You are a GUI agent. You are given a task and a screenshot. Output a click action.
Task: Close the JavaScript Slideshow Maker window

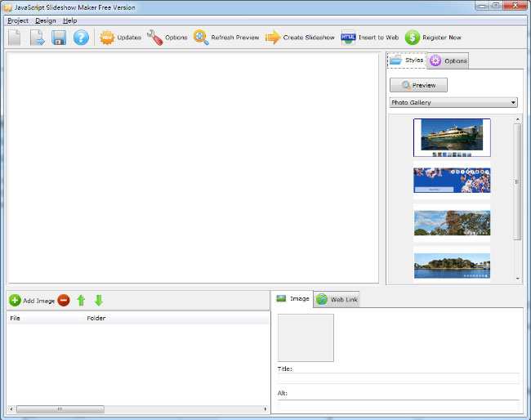[x=515, y=6]
